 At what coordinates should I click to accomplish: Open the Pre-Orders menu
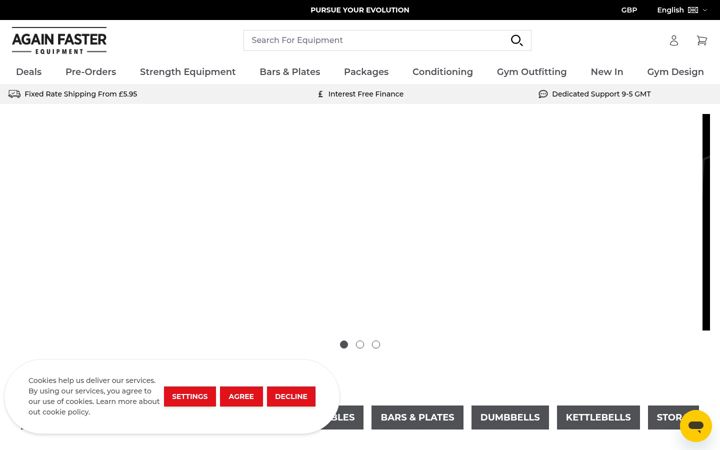[90, 72]
